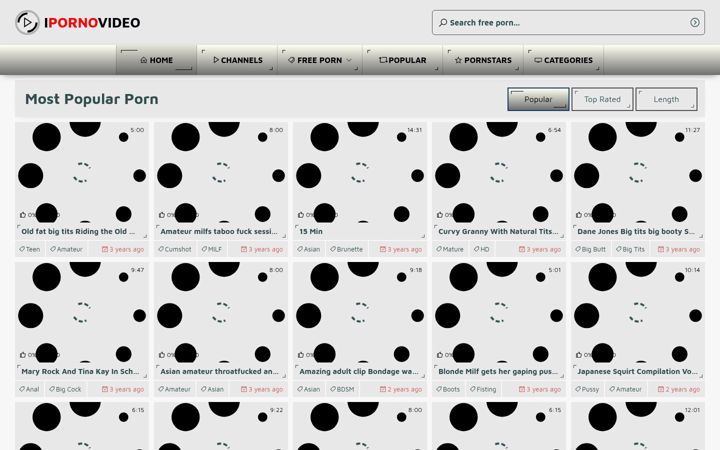Click tag icon next to Brunette
The width and height of the screenshot is (720, 450).
(333, 249)
